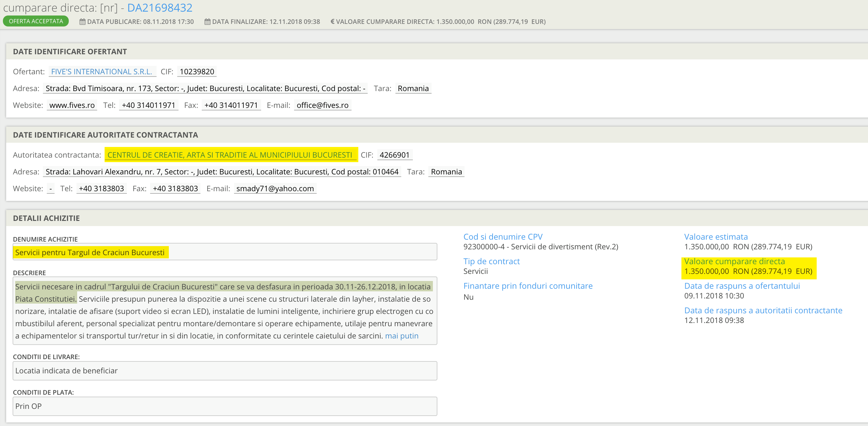Image resolution: width=868 pixels, height=426 pixels.
Task: Click the CONDITII DE PLATA field 'Prin OP'
Action: (225, 406)
